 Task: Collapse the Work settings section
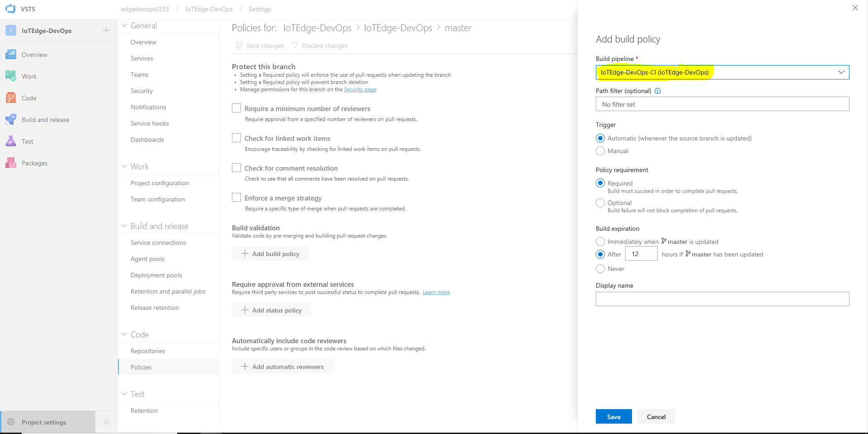[124, 167]
